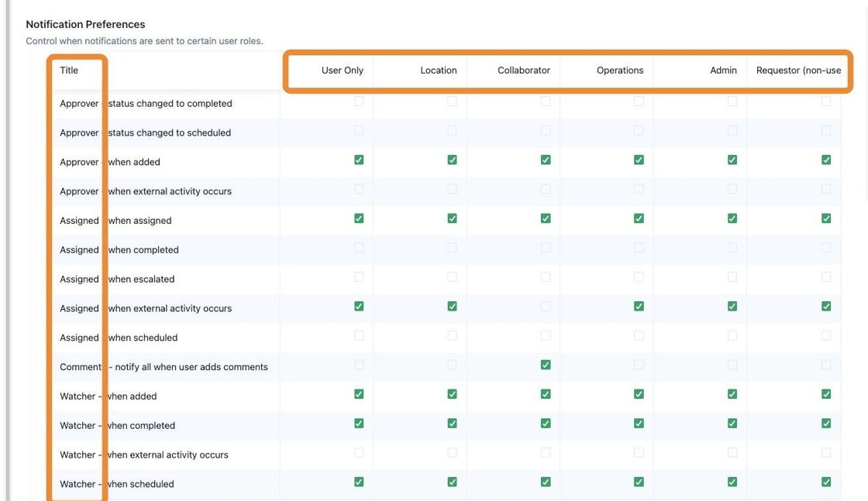The image size is (868, 501).
Task: Uncheck Location for Watcher when added
Action: (453, 394)
